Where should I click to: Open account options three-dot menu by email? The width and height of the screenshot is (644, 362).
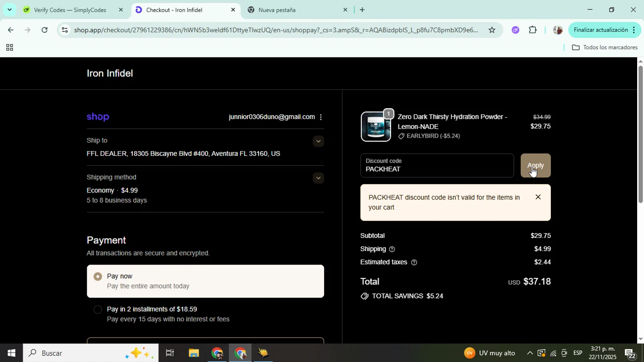coord(321,117)
